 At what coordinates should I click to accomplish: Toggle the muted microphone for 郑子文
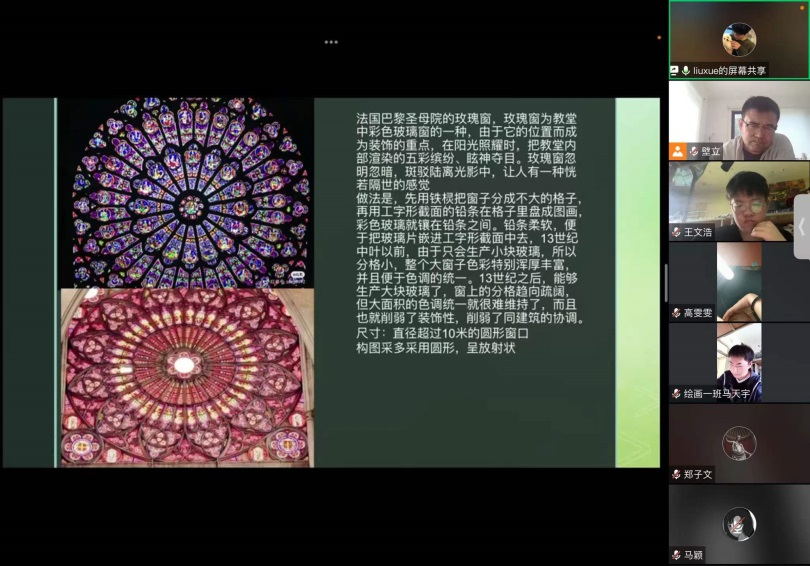click(x=676, y=474)
